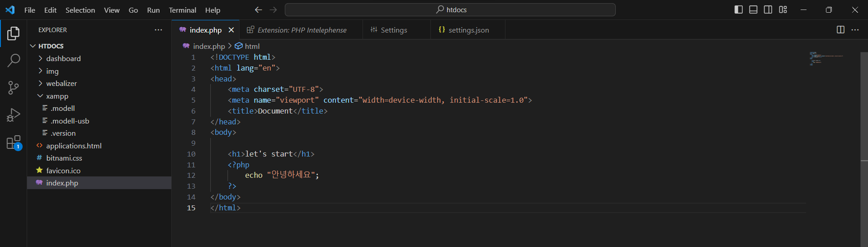Click the <title>Document</title> line
Screen dimensions: 868x247
(x=278, y=111)
